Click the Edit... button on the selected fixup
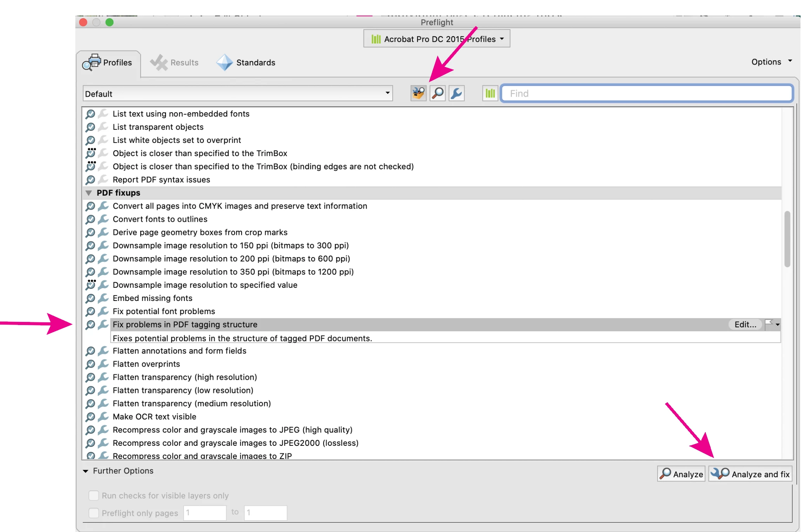 [x=745, y=324]
